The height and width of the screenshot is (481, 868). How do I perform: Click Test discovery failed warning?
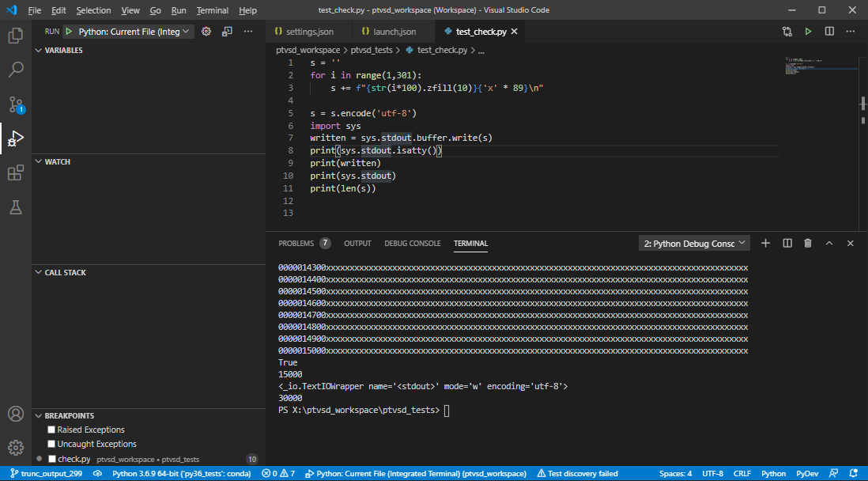point(577,474)
